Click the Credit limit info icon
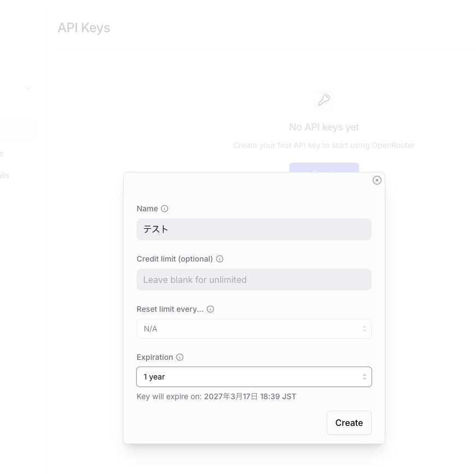 220,259
